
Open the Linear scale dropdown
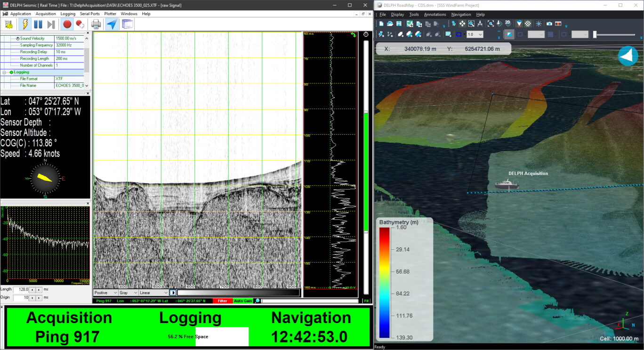[153, 293]
